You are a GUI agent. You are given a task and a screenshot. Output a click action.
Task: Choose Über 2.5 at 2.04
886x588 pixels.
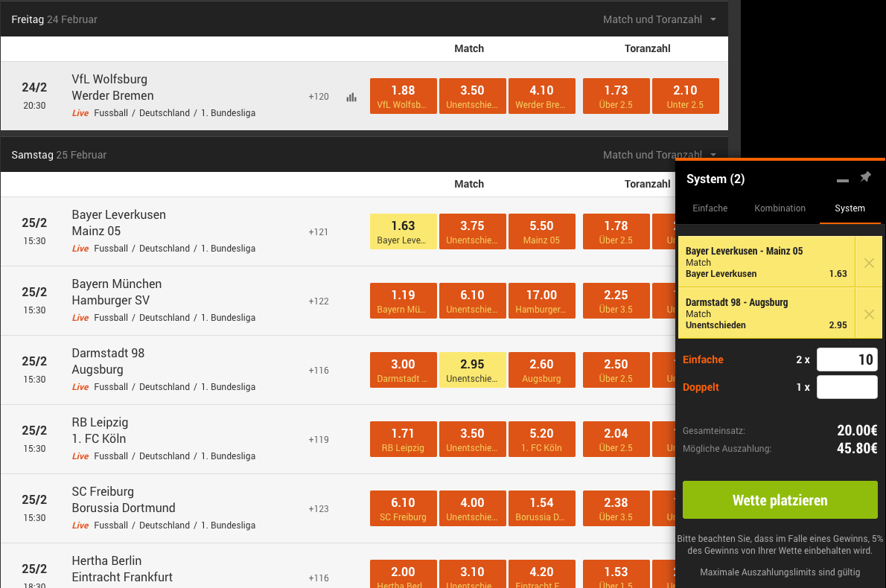[x=616, y=439]
